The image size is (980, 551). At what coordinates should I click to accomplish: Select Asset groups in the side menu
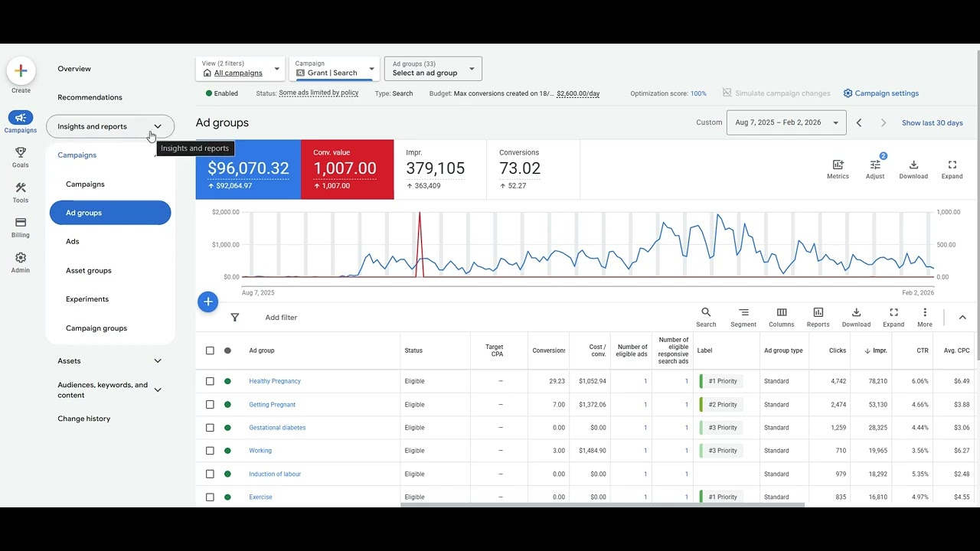[x=89, y=271]
